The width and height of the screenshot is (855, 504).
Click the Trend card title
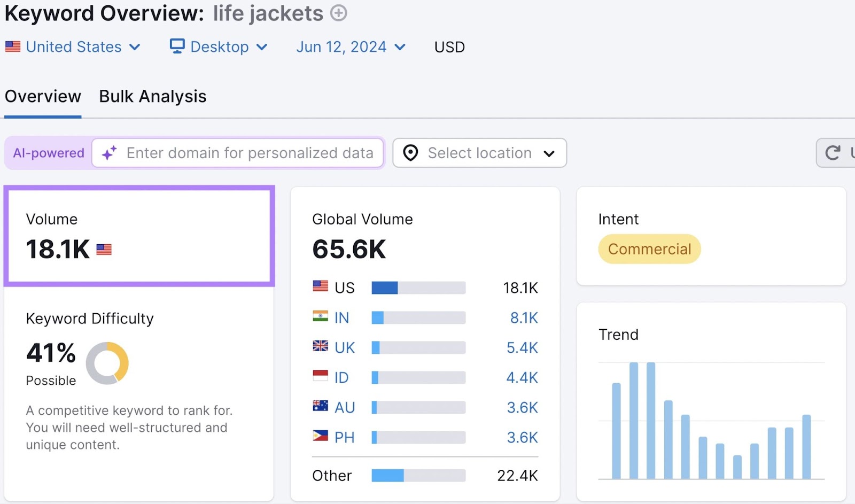coord(618,335)
